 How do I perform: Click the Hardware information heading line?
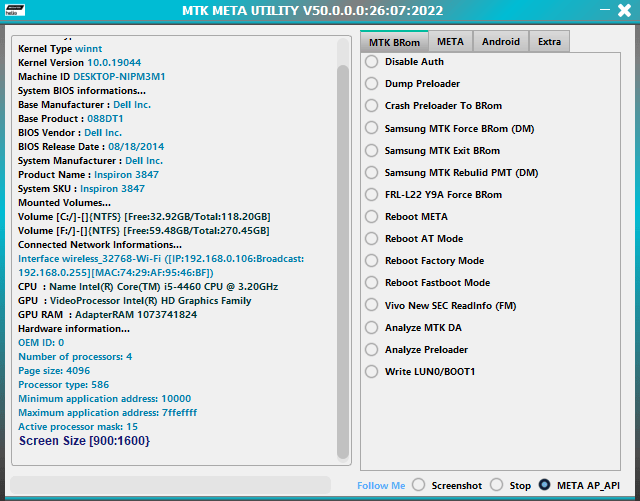click(74, 329)
